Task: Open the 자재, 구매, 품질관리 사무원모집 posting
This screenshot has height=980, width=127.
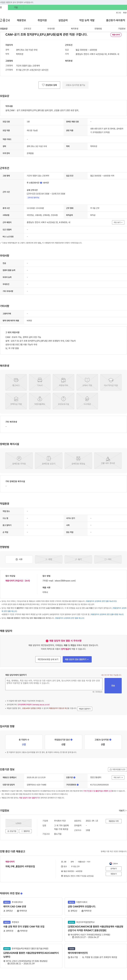Action: (20, 866)
